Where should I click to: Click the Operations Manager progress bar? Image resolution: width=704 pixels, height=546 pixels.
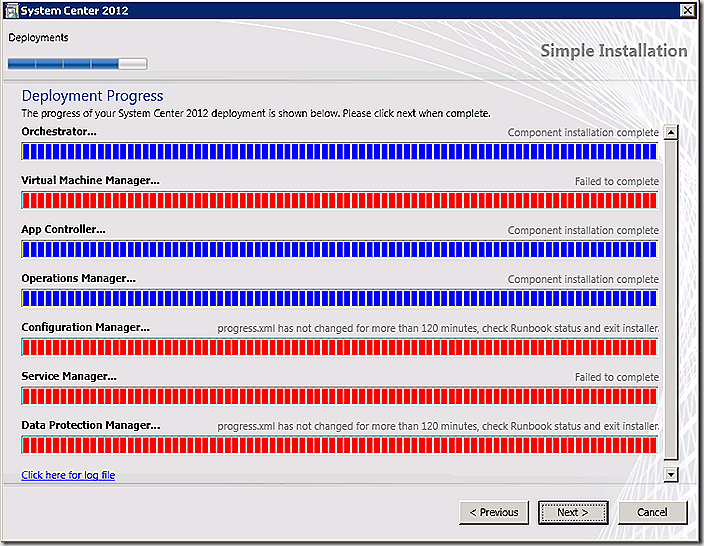[x=339, y=298]
